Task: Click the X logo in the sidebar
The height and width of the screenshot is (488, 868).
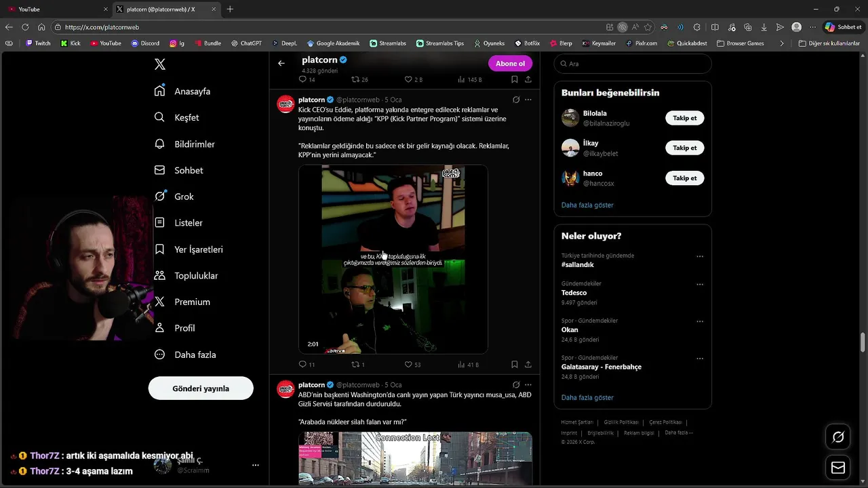Action: click(x=160, y=64)
